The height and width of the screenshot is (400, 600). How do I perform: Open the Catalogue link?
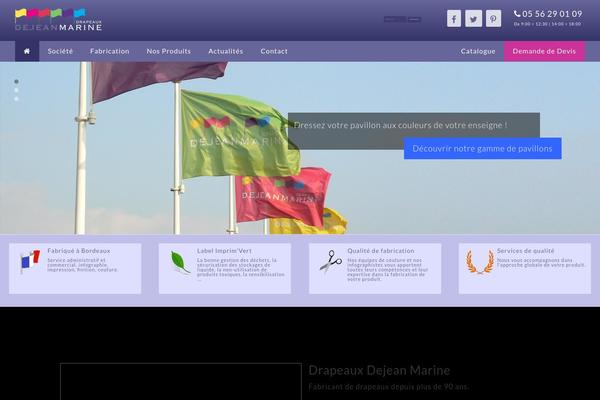[478, 51]
